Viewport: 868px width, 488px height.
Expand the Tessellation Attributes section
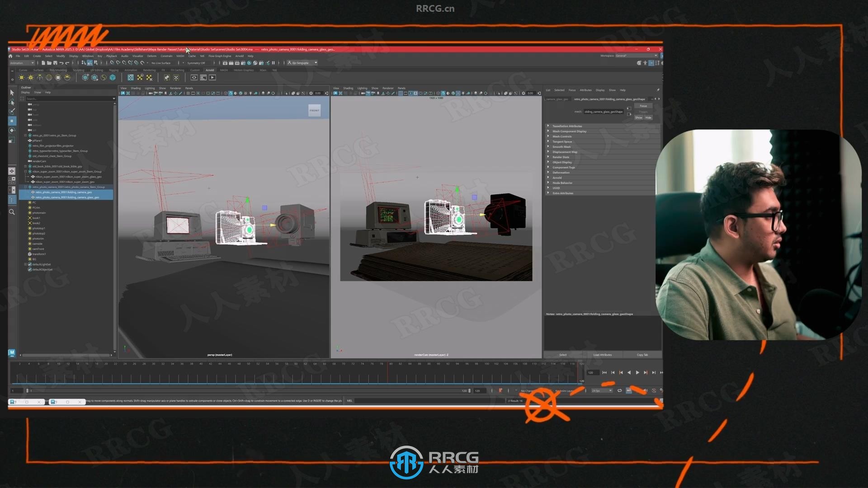click(601, 126)
